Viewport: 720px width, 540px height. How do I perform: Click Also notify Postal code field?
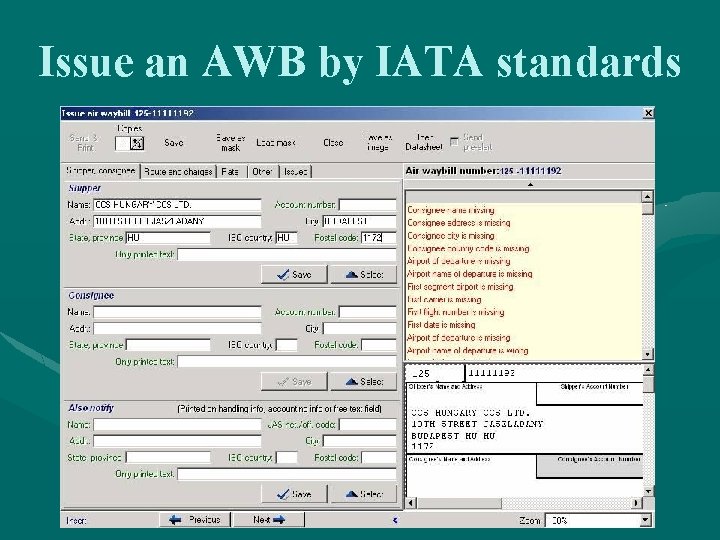379,457
